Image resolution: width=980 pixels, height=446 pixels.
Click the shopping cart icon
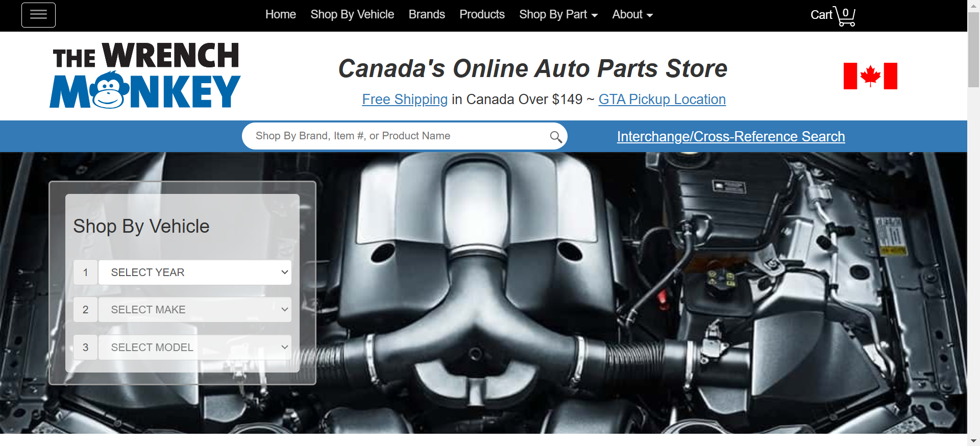[x=845, y=16]
